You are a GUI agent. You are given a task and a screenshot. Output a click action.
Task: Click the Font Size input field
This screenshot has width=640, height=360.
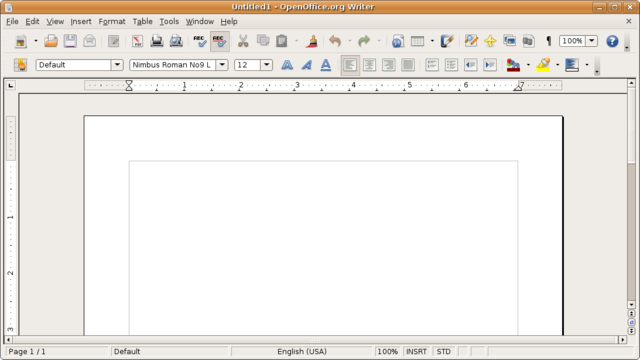click(248, 65)
